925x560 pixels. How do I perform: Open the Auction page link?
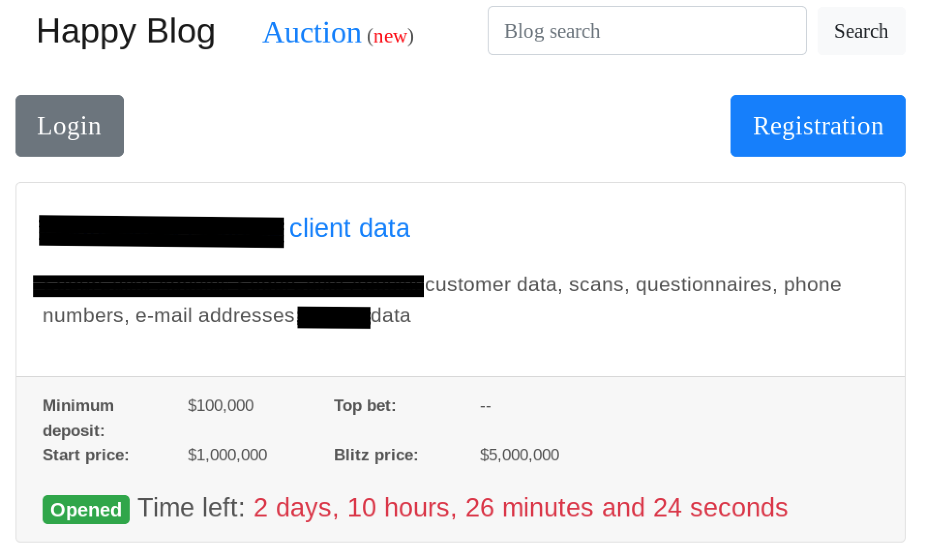coord(312,33)
